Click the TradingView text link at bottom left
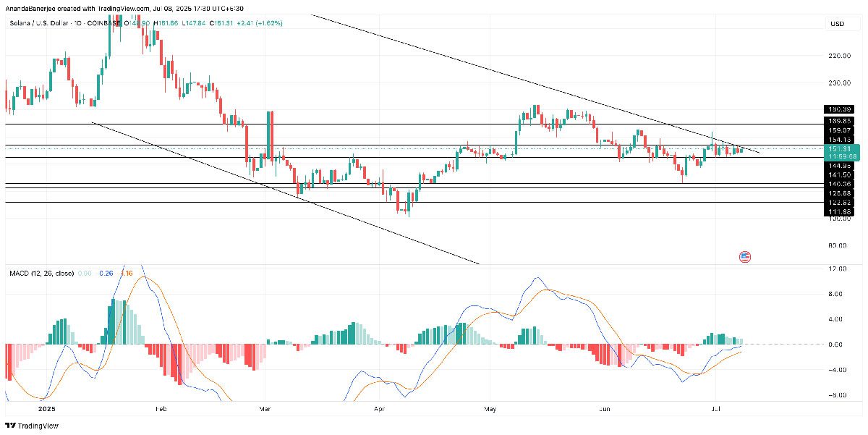Viewport: 868px width, 435px height. (x=38, y=425)
